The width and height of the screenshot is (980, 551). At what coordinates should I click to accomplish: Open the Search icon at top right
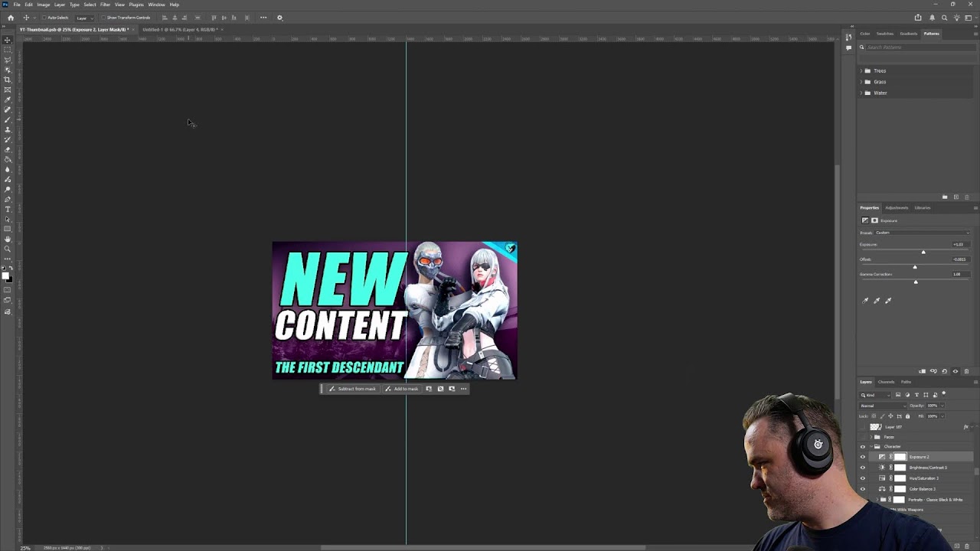944,18
